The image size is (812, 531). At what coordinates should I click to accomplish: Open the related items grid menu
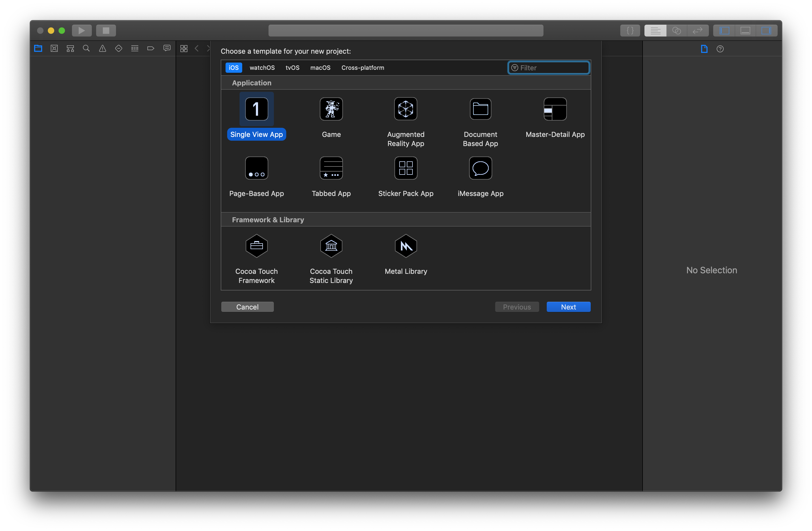coord(184,48)
